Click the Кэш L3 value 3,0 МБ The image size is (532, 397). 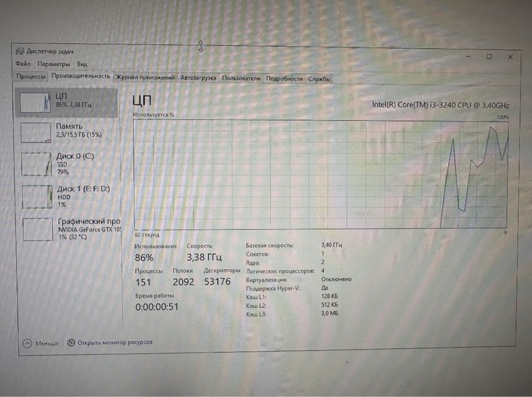pyautogui.click(x=329, y=314)
